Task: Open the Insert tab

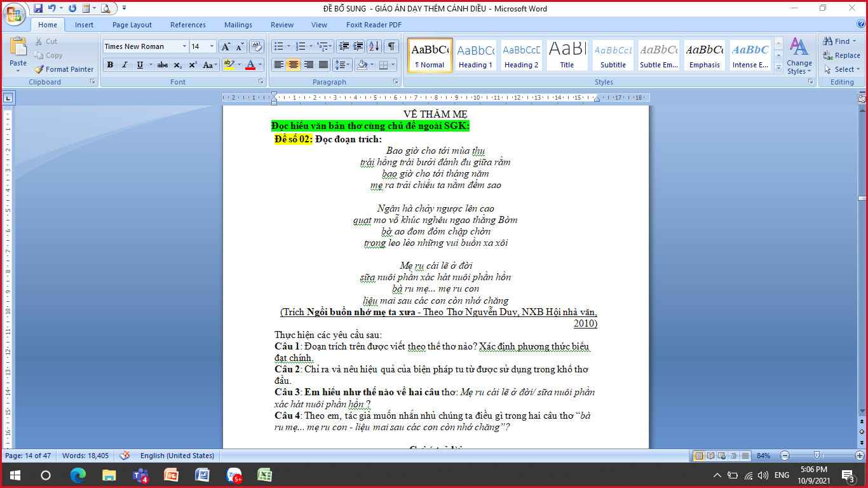Action: click(84, 25)
